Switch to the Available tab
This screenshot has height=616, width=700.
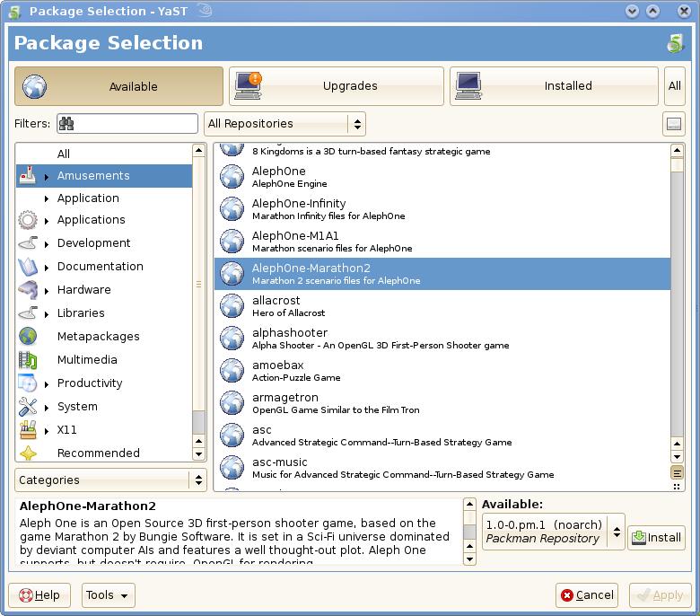(x=118, y=86)
